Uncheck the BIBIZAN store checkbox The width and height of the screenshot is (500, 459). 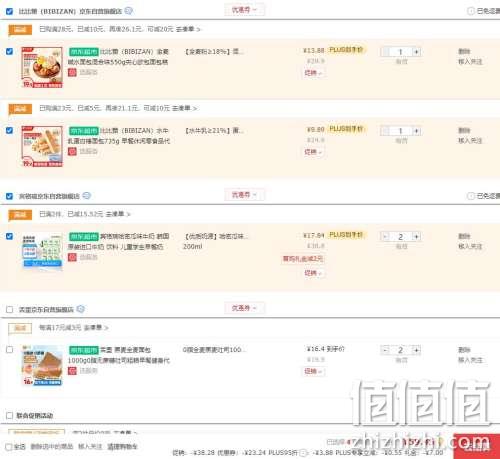coord(9,11)
